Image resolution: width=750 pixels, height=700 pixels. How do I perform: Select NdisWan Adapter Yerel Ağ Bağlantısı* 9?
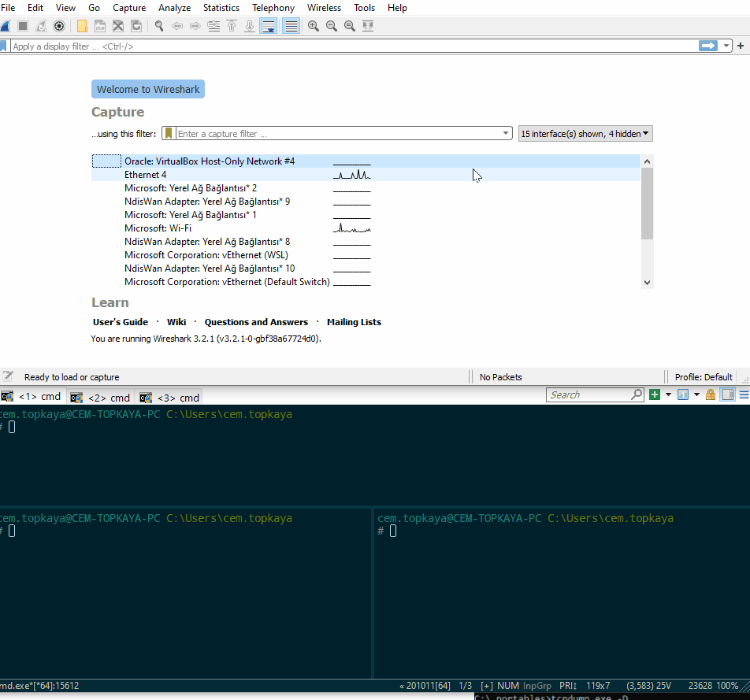(366, 202)
